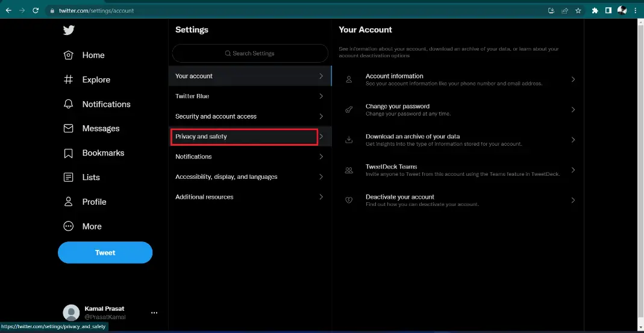Bookmark this page with the star icon
The width and height of the screenshot is (644, 333).
coord(578,11)
